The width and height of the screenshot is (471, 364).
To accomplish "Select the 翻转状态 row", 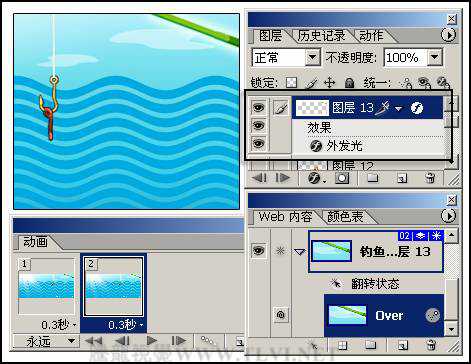I will (375, 284).
